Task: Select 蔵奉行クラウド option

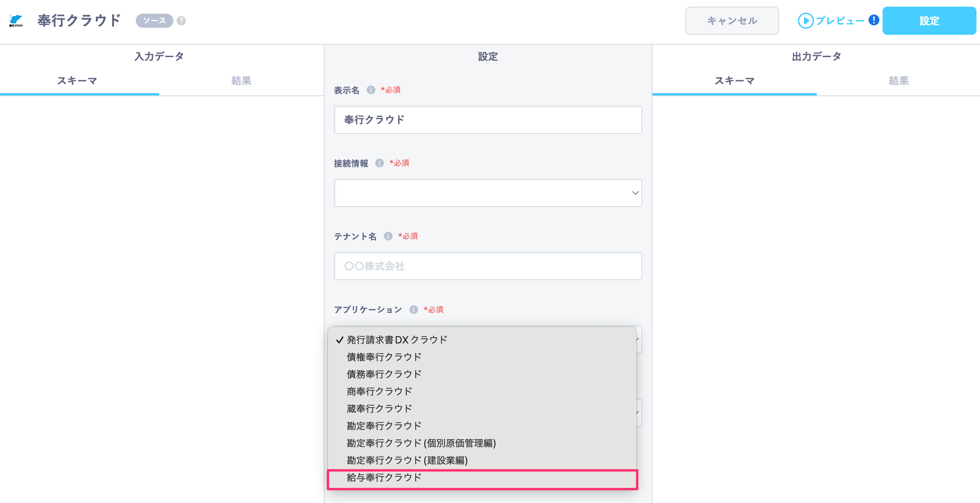Action: (x=482, y=409)
